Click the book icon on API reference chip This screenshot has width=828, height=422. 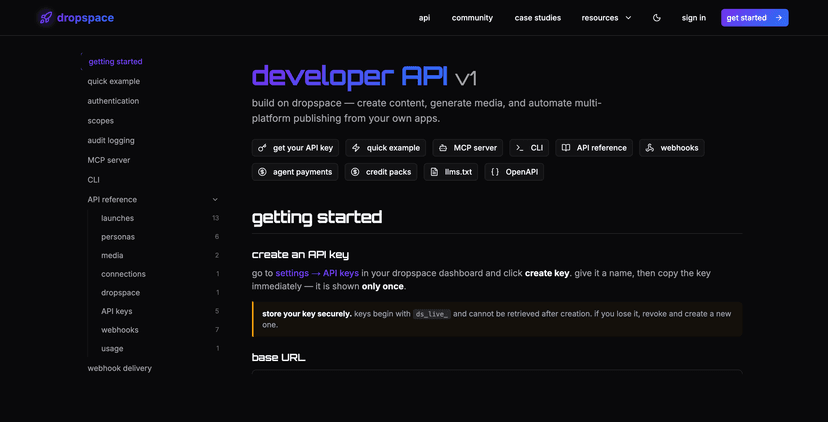click(566, 148)
